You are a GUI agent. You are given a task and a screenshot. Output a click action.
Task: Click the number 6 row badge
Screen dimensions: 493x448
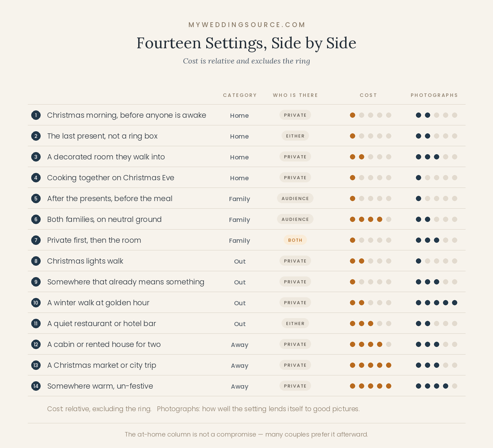[x=36, y=219]
